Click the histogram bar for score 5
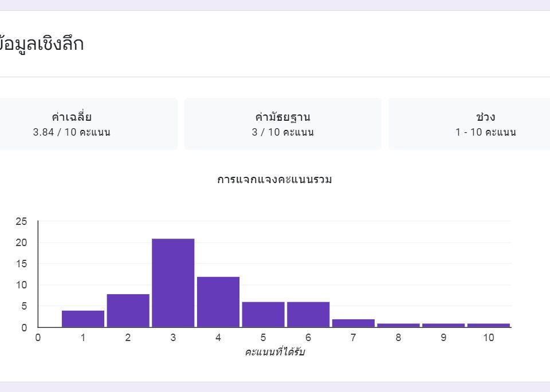 (264, 315)
